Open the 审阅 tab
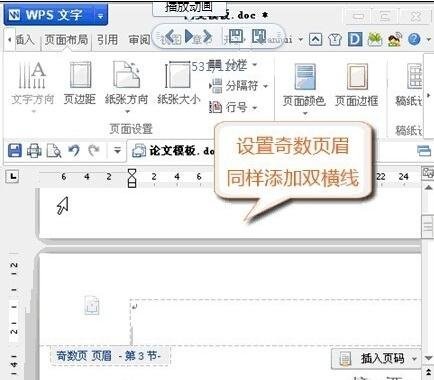This screenshot has height=380, width=434. [139, 40]
